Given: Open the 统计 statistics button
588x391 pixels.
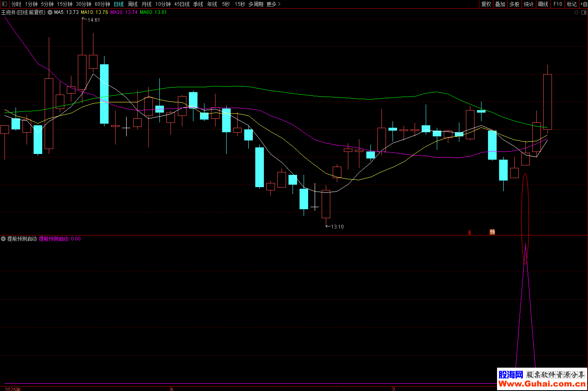Looking at the screenshot, I should tap(529, 4).
